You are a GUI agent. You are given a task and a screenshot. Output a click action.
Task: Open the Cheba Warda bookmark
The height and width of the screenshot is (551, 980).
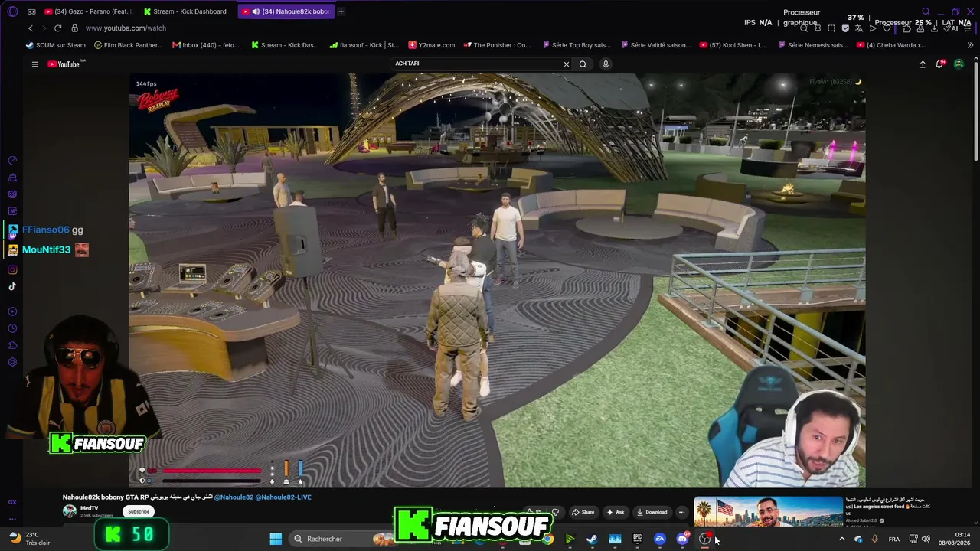[891, 45]
